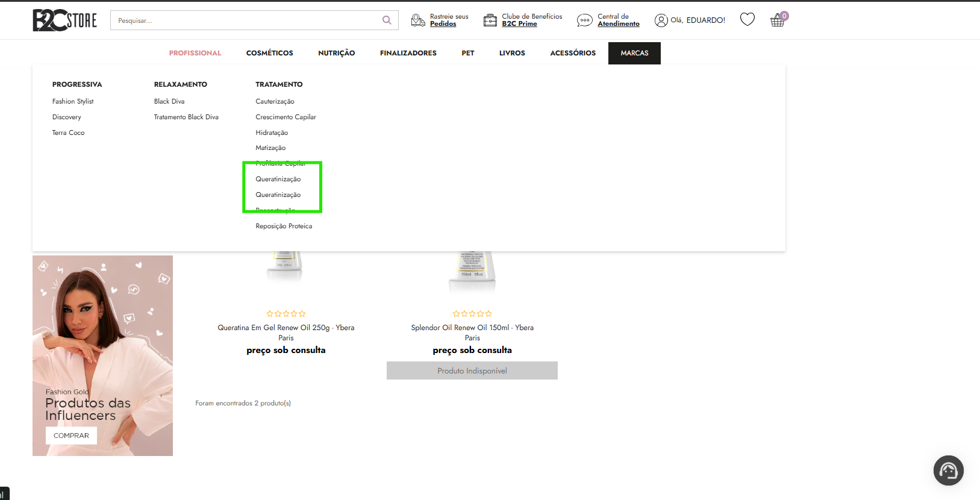Select the PROGRESSIVA category heading
The width and height of the screenshot is (980, 500).
(x=77, y=84)
